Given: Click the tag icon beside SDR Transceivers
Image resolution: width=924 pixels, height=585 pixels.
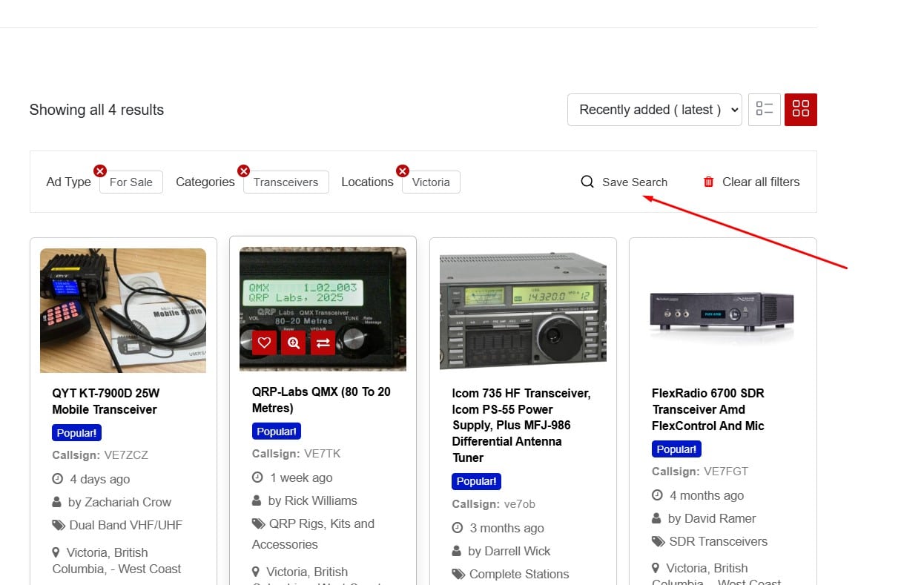Looking at the screenshot, I should coord(659,541).
